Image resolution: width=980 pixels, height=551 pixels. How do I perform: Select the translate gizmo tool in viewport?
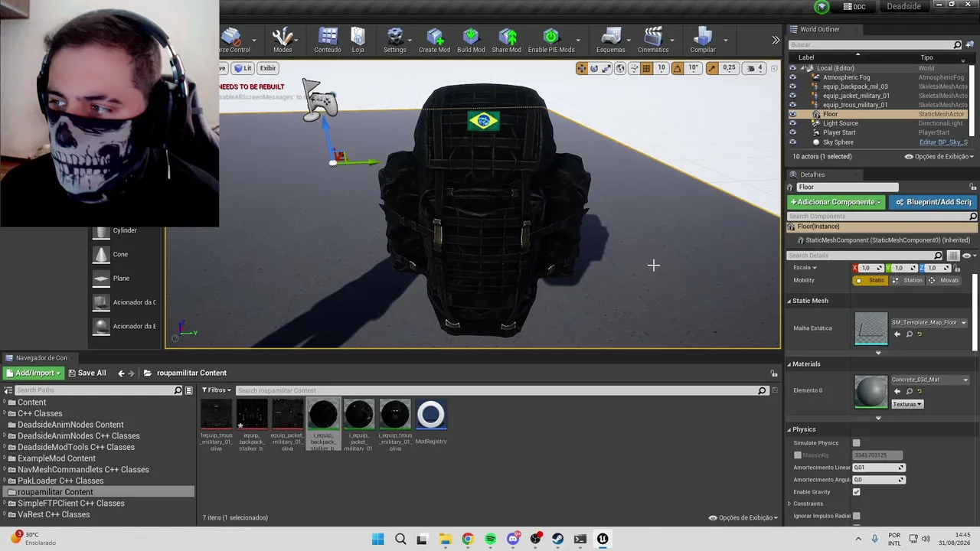pyautogui.click(x=582, y=68)
